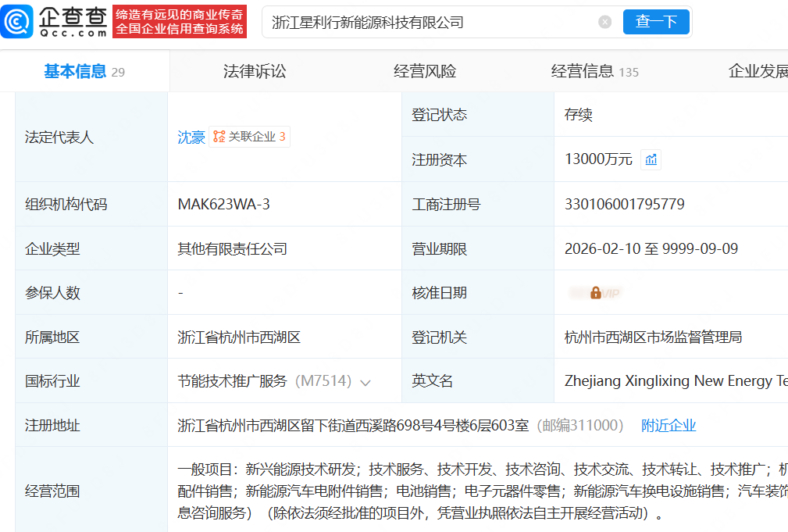Image resolution: width=788 pixels, height=532 pixels.
Task: Select the 英文名 label cell
Action: tap(478, 380)
